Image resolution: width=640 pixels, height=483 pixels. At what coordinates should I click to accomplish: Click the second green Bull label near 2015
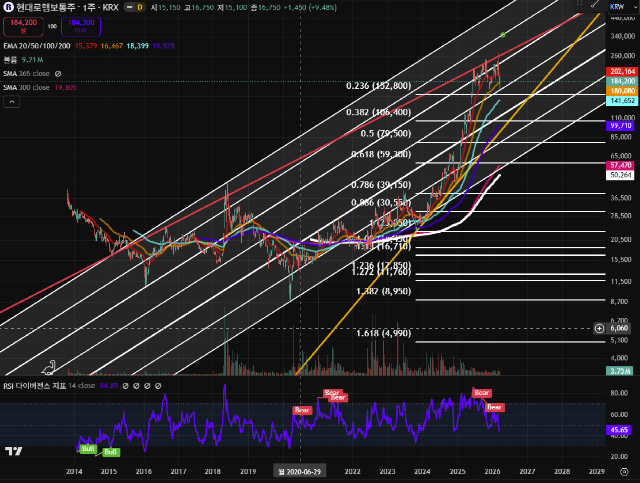pyautogui.click(x=110, y=452)
